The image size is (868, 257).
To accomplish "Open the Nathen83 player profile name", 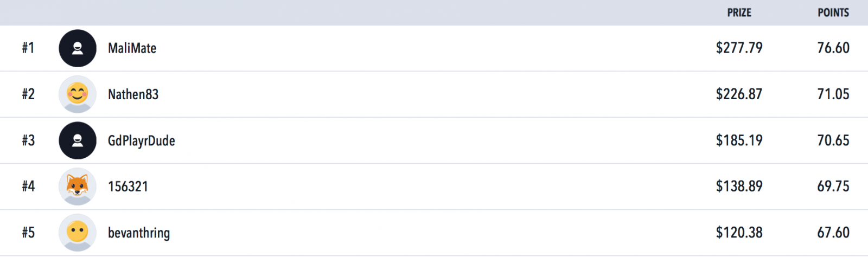I will click(x=133, y=94).
